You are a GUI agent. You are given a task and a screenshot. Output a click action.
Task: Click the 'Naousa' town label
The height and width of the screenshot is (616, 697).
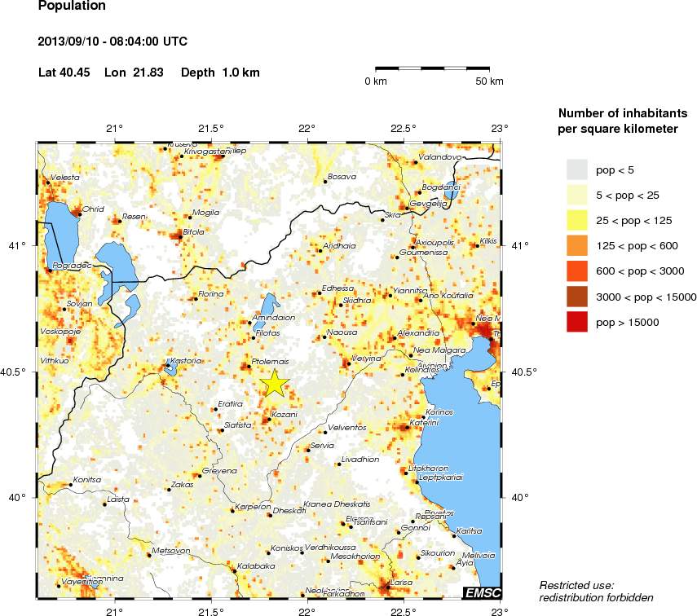(x=342, y=332)
